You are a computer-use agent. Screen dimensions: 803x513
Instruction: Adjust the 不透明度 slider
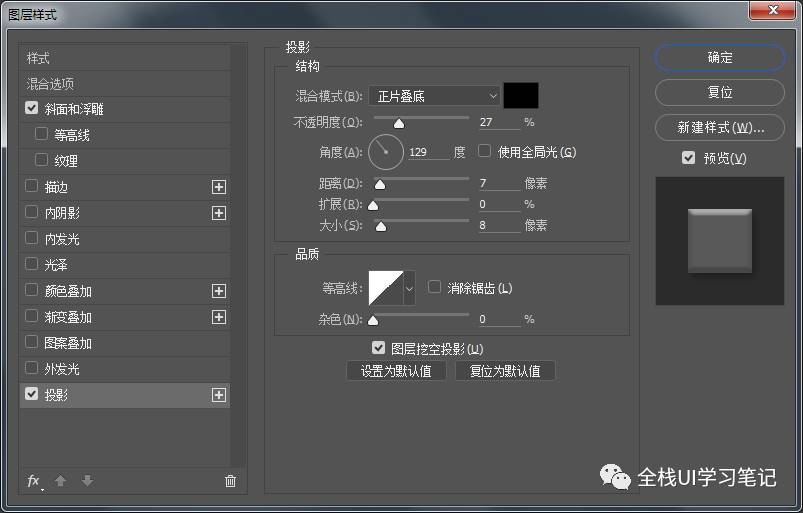tap(399, 123)
